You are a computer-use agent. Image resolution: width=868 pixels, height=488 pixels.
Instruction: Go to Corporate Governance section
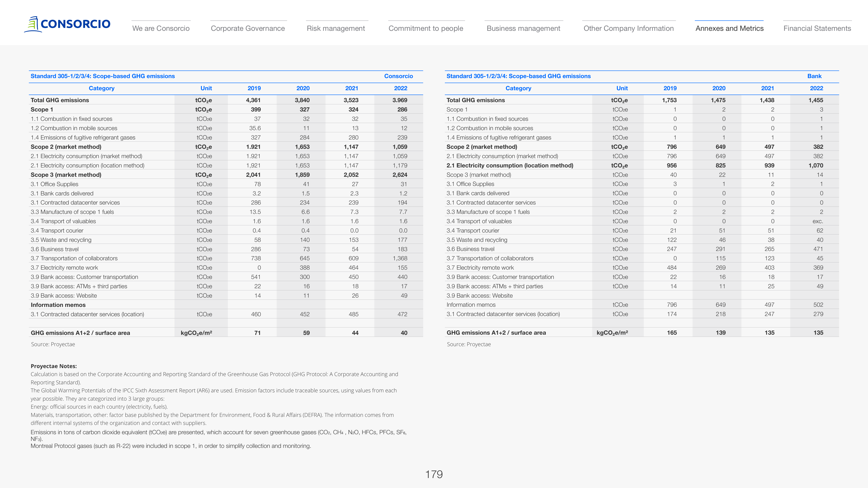[248, 28]
